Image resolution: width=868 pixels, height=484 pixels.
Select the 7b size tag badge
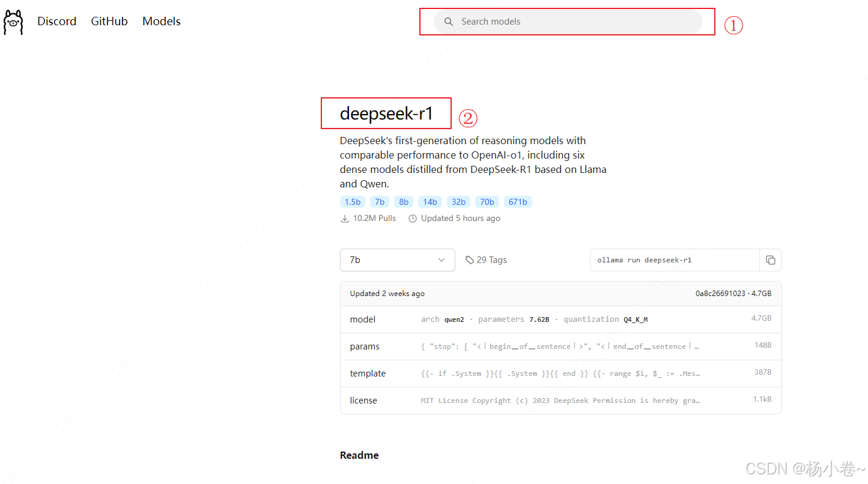(380, 202)
